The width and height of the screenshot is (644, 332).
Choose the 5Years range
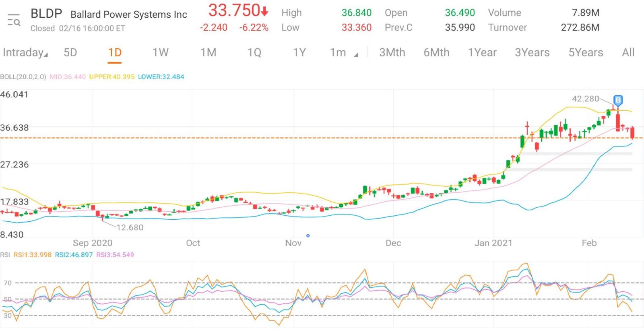[x=586, y=53]
